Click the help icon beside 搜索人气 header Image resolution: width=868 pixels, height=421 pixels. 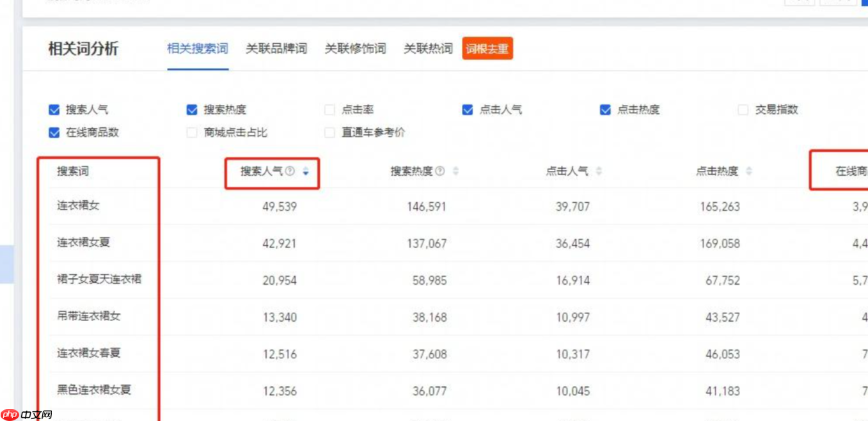pos(290,171)
